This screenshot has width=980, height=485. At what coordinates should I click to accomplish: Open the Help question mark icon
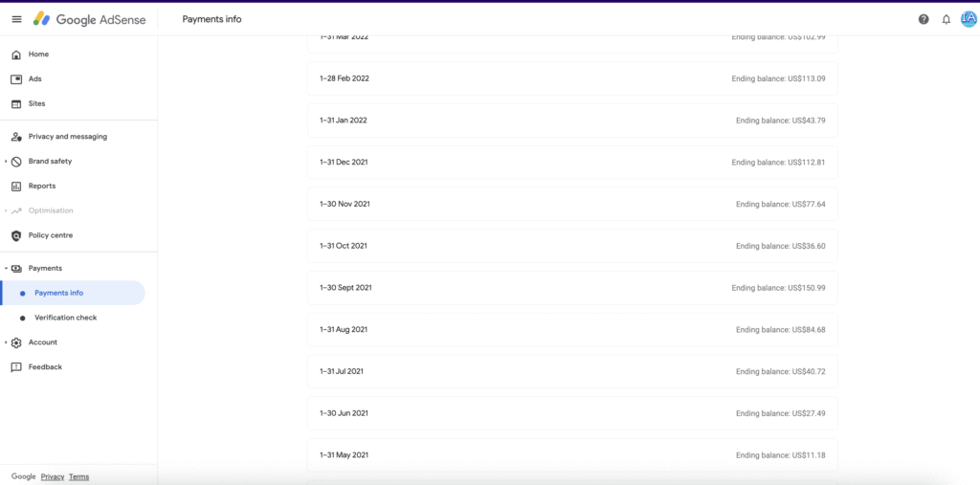pyautogui.click(x=924, y=19)
